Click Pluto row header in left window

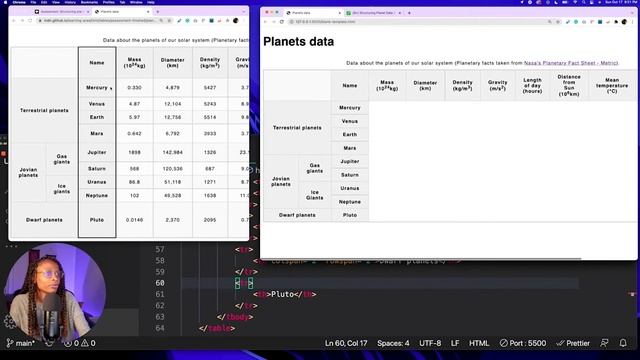point(97,220)
